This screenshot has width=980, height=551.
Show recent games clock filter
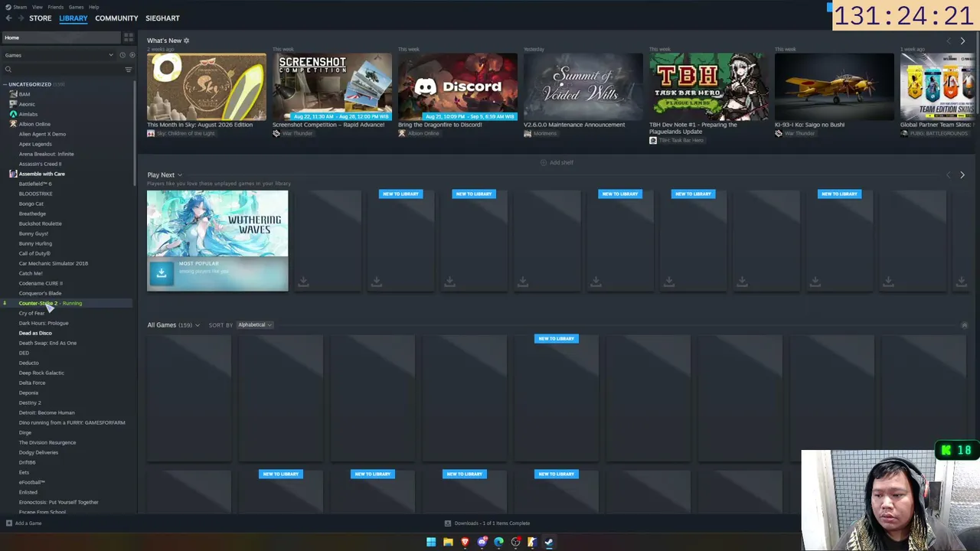pyautogui.click(x=122, y=55)
